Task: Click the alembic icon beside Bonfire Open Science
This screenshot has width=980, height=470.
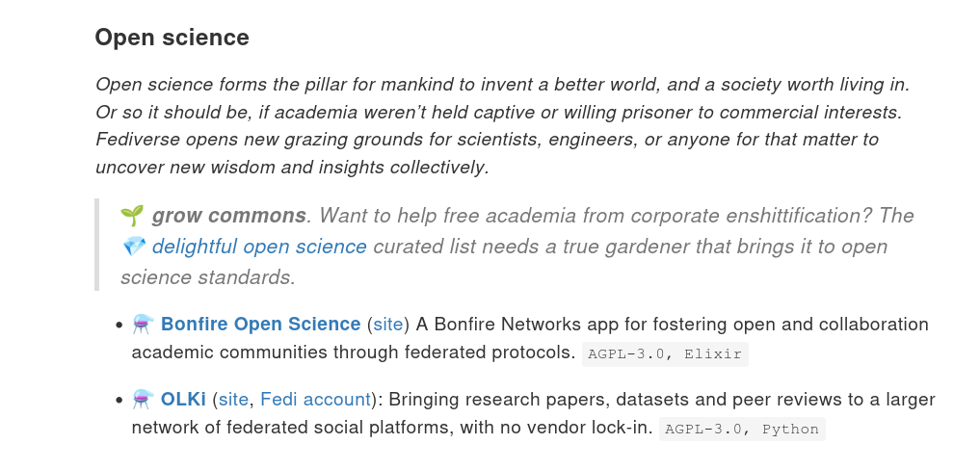Action: (x=144, y=325)
